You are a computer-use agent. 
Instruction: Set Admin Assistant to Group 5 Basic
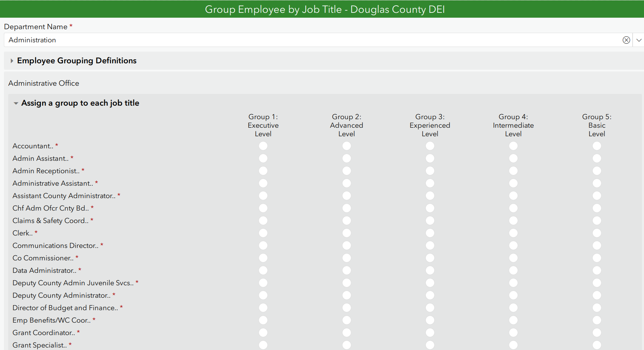[x=597, y=158]
